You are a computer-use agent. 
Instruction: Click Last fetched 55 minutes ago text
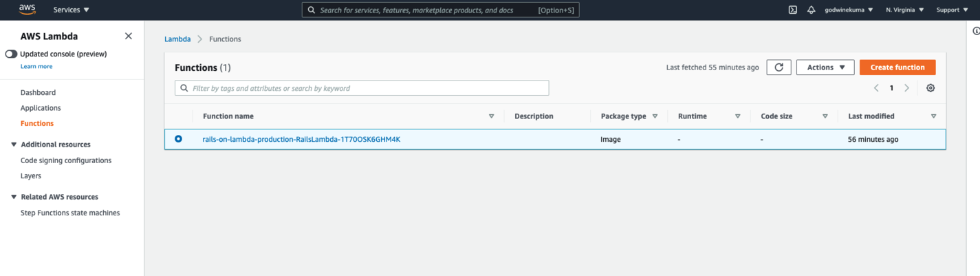click(x=712, y=67)
